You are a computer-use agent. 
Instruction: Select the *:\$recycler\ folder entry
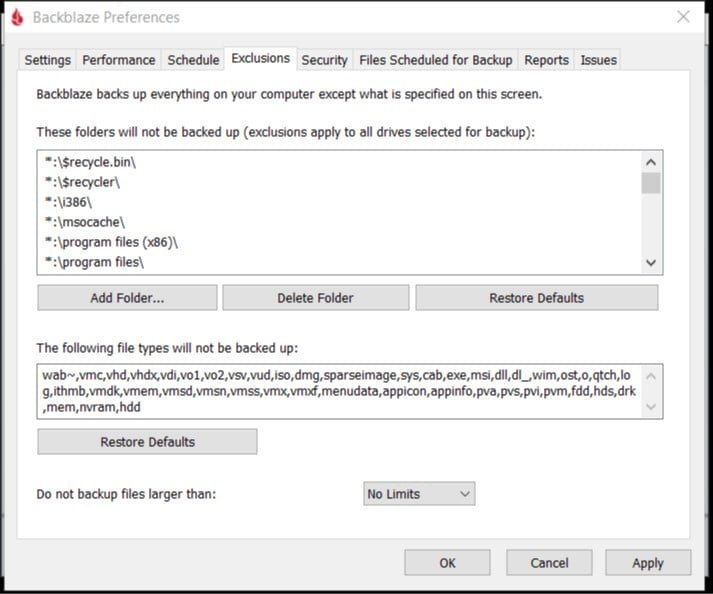82,182
